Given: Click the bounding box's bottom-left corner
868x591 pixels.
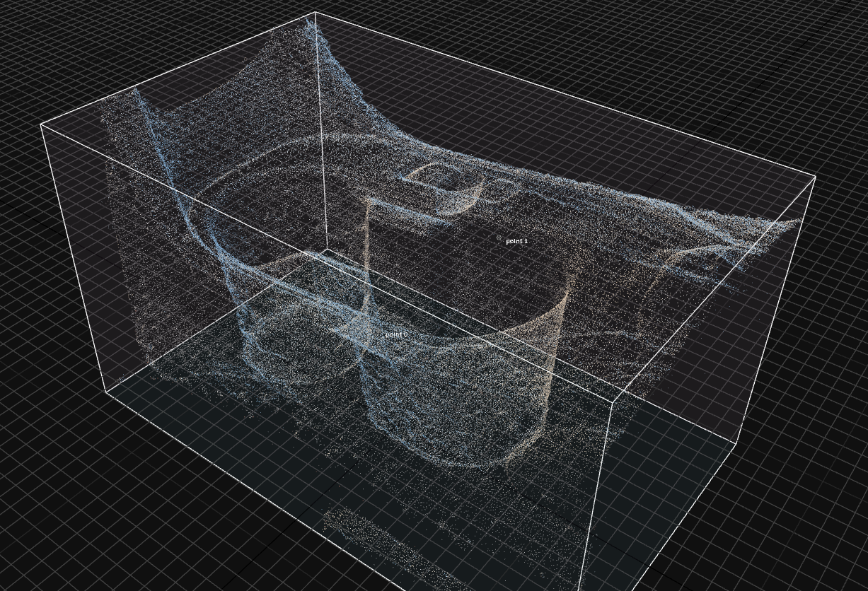Looking at the screenshot, I should (106, 392).
